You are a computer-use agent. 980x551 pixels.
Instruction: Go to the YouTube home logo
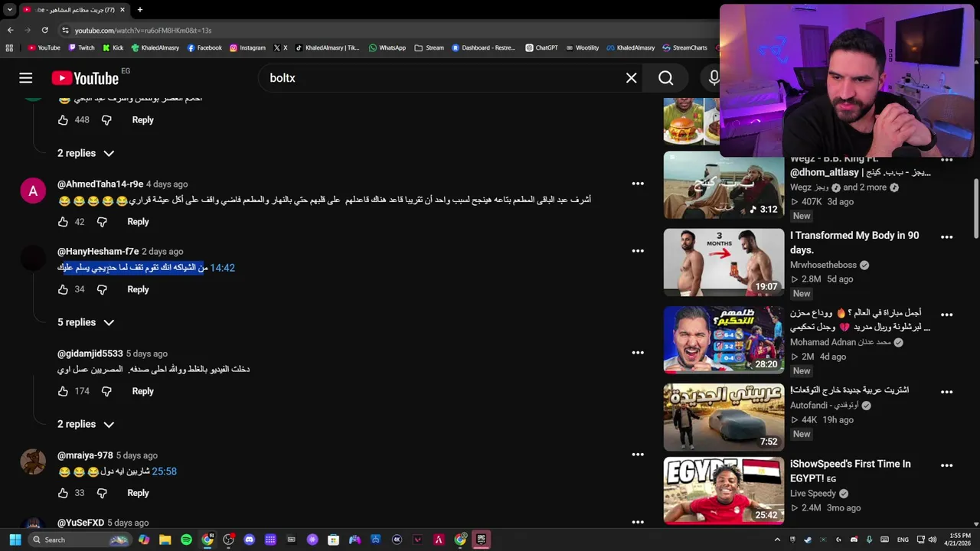[85, 78]
